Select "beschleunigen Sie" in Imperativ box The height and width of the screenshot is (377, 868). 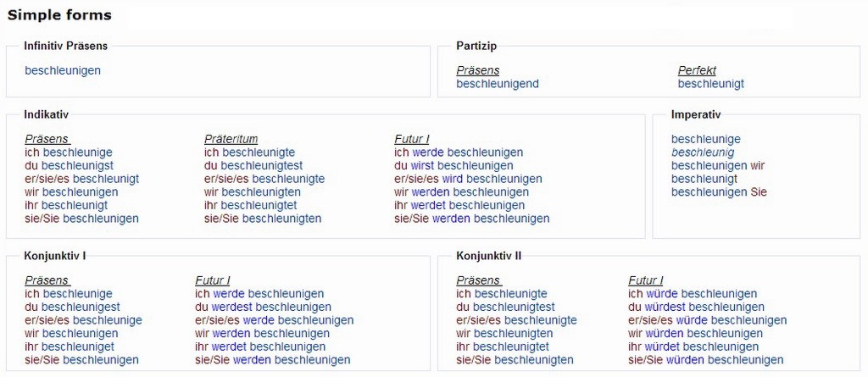[719, 192]
